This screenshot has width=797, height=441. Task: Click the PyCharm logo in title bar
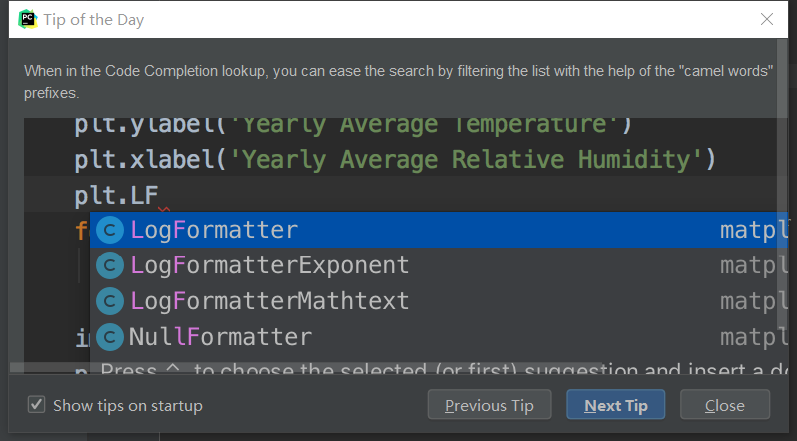point(27,20)
